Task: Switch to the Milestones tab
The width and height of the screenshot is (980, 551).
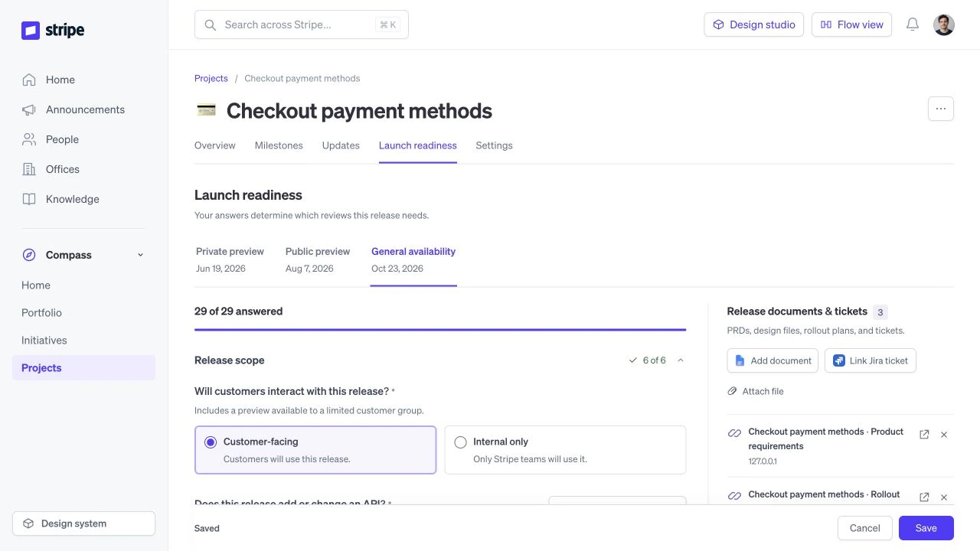Action: 279,145
